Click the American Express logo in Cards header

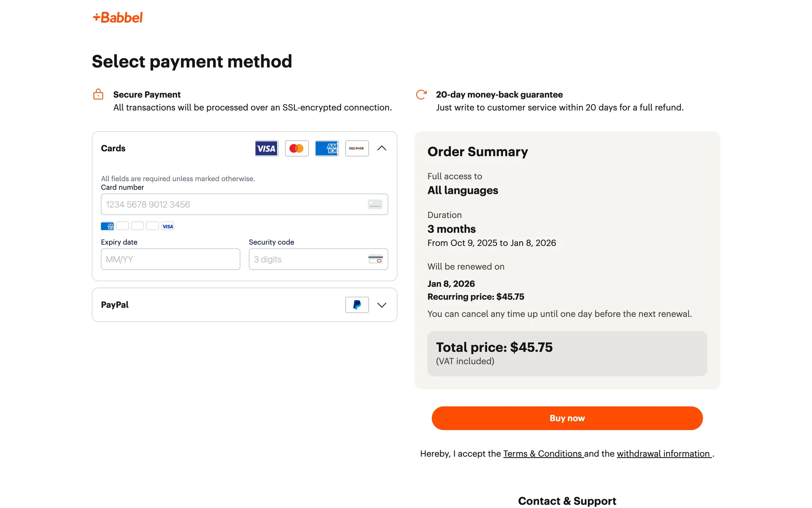coord(327,148)
